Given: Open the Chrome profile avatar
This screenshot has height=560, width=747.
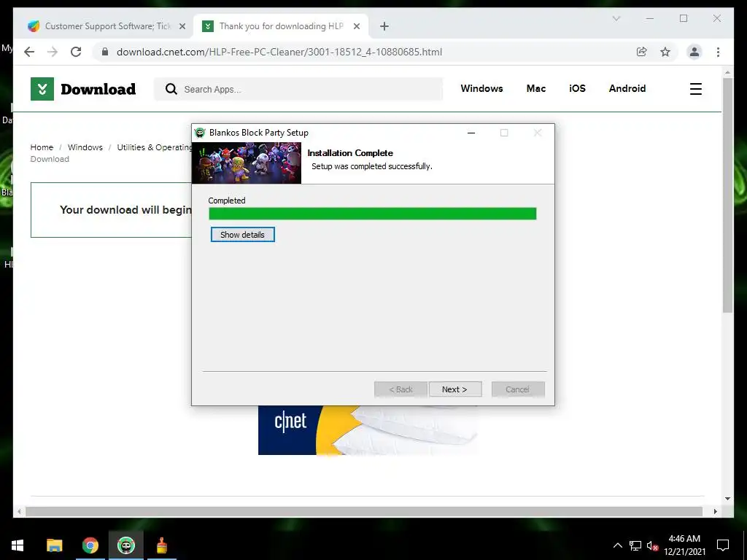Looking at the screenshot, I should click(x=694, y=52).
